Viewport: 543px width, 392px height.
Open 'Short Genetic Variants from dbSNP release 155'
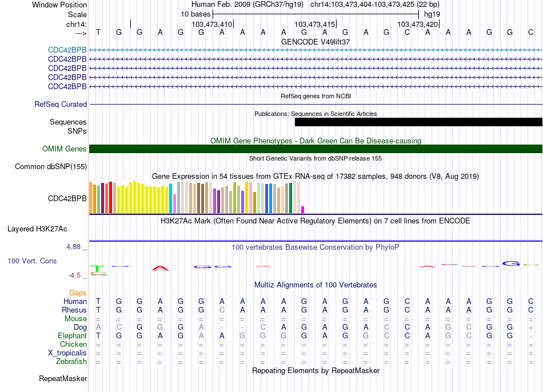(316, 158)
